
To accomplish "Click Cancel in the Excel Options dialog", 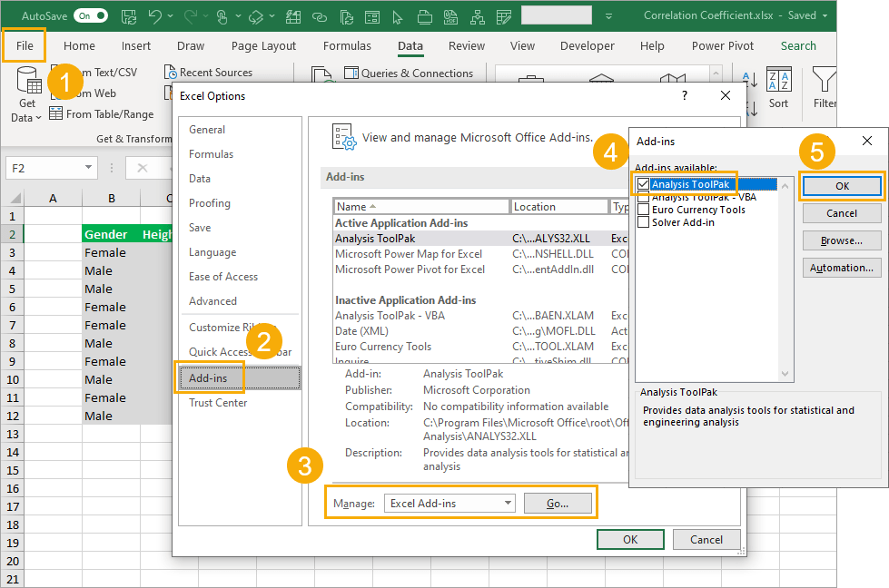I will 706,539.
